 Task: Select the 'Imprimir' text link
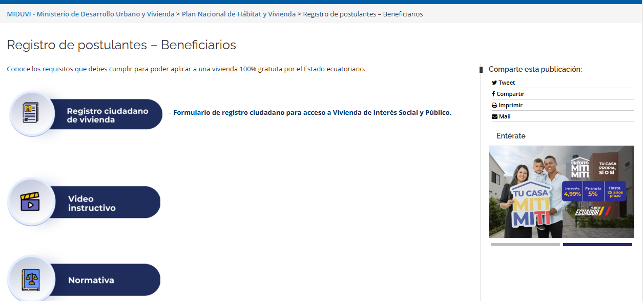pos(510,105)
